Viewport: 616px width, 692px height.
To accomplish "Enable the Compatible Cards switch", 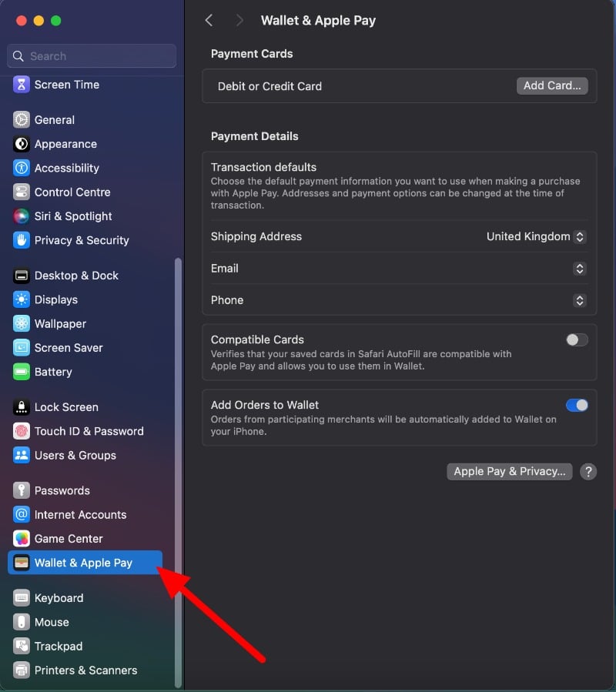I will (577, 339).
